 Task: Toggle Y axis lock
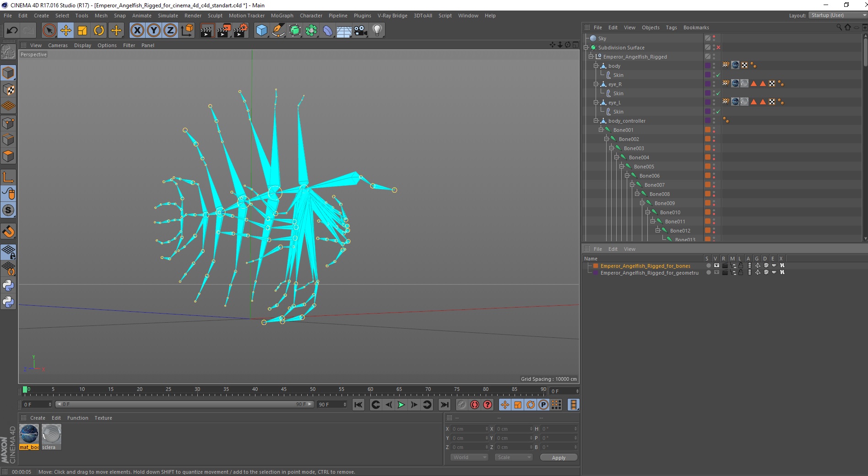click(154, 31)
